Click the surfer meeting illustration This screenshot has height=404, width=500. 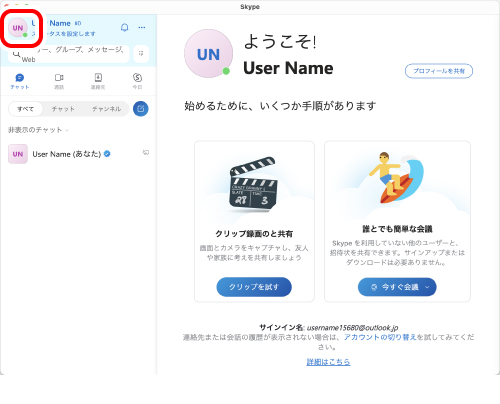pyautogui.click(x=397, y=177)
